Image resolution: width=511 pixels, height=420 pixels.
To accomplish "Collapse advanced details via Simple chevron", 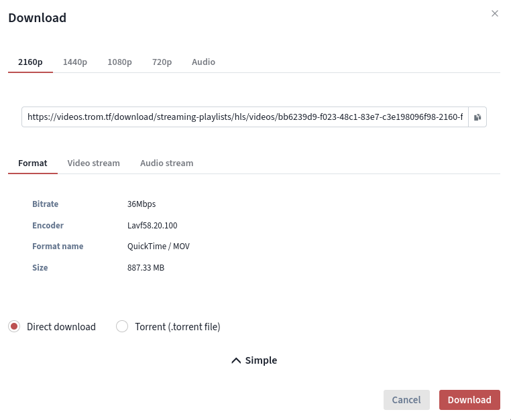I will click(x=254, y=360).
